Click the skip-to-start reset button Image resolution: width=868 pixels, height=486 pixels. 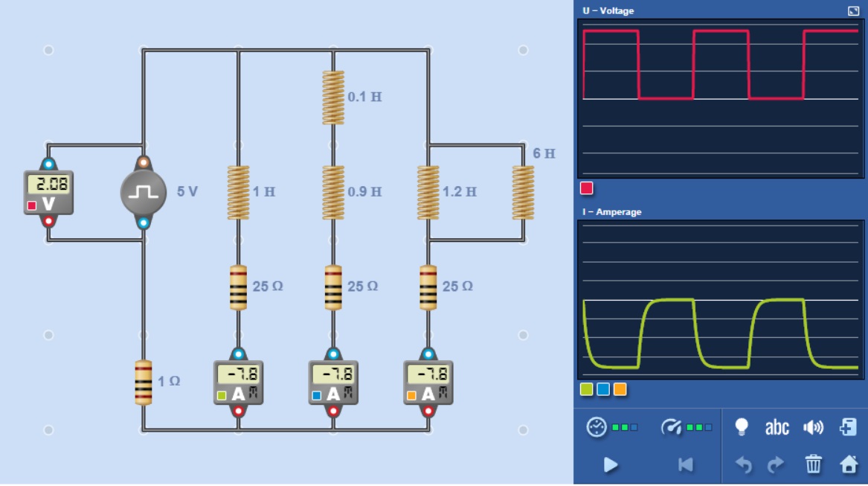[685, 465]
